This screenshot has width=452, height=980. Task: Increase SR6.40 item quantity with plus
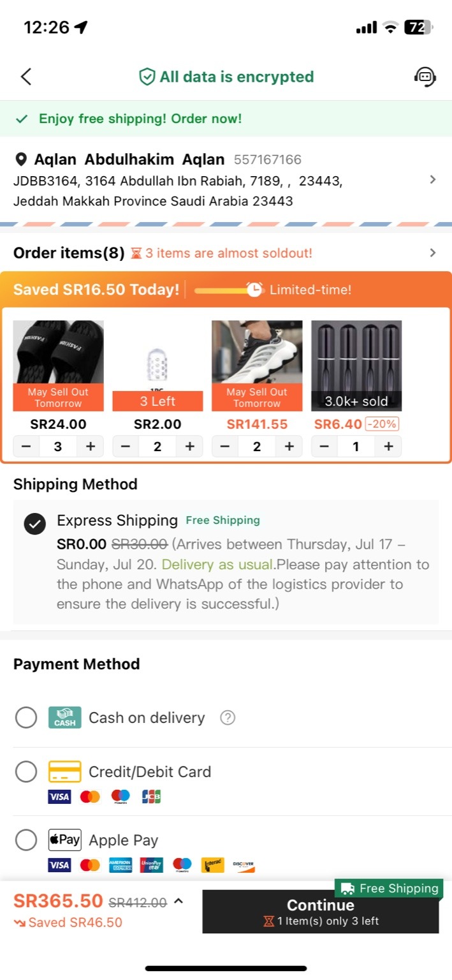[x=388, y=447]
